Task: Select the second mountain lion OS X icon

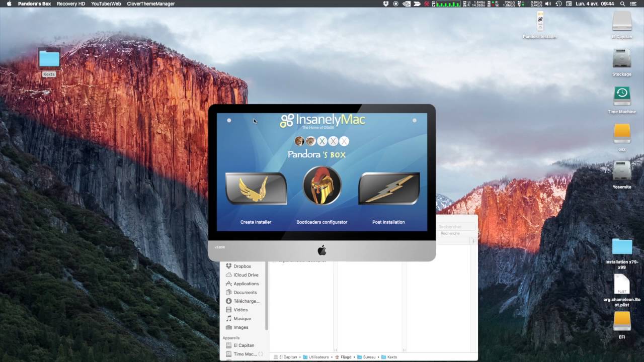Action: (310, 141)
